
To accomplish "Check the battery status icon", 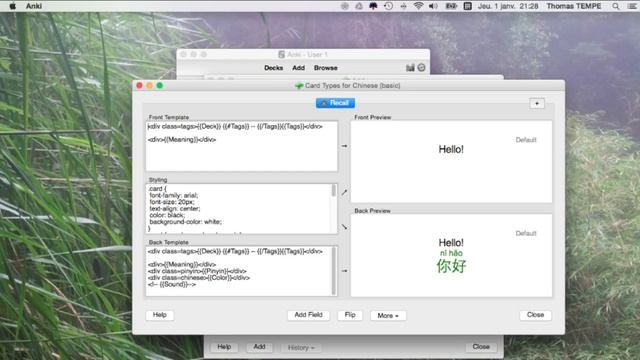I will [451, 6].
